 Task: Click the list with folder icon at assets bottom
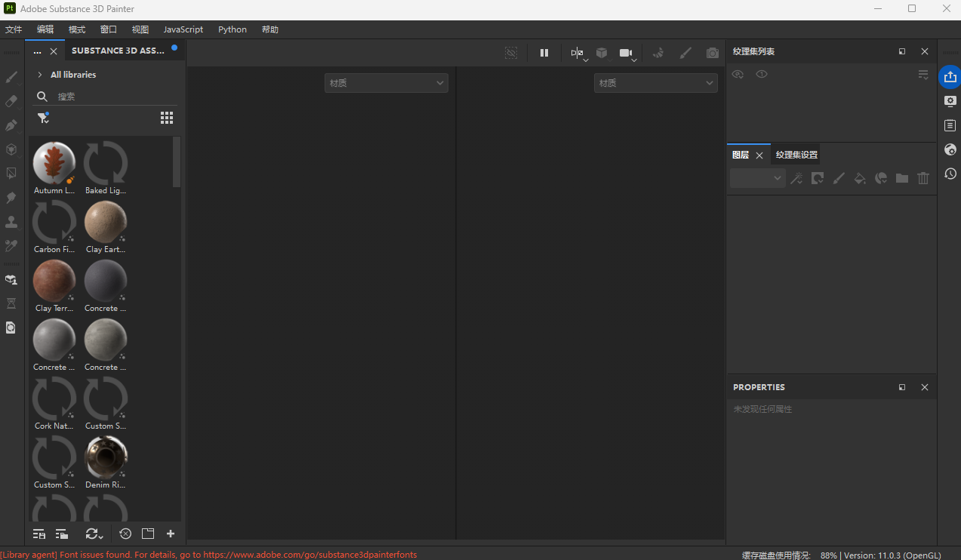point(62,534)
